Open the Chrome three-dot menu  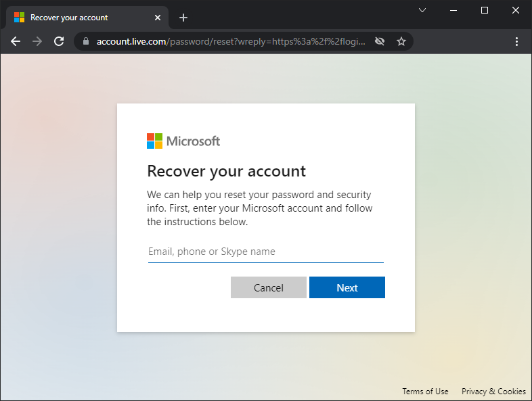pos(517,41)
